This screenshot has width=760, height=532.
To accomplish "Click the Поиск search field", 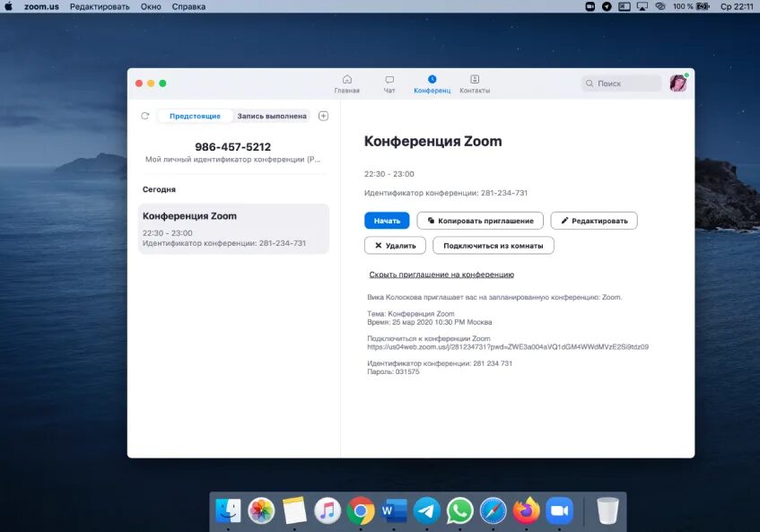I will coord(622,83).
